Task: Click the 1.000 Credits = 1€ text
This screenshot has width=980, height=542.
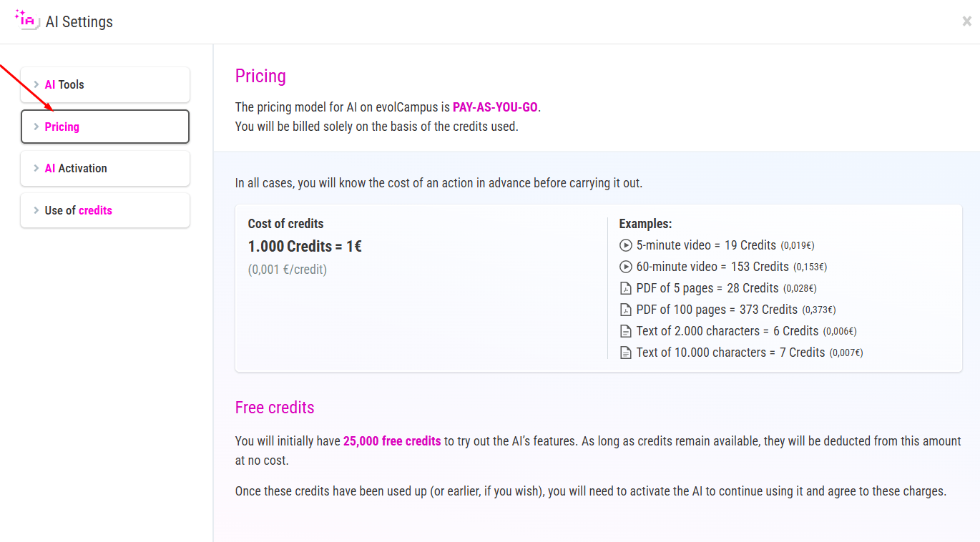Action: tap(305, 246)
